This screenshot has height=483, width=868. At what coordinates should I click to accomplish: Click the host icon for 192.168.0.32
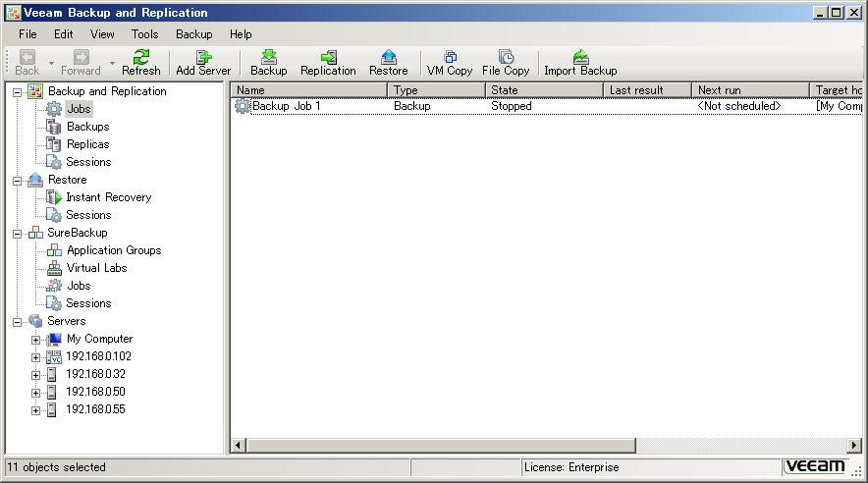[51, 375]
